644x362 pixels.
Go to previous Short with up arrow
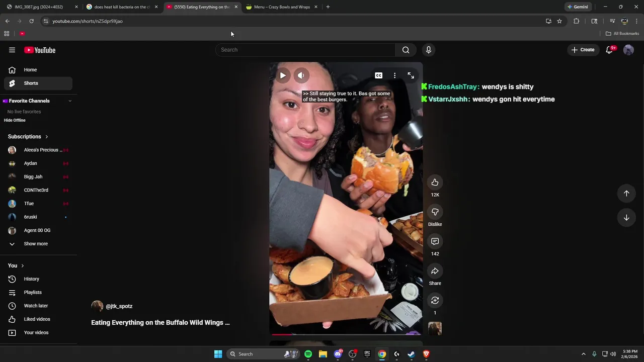point(626,194)
